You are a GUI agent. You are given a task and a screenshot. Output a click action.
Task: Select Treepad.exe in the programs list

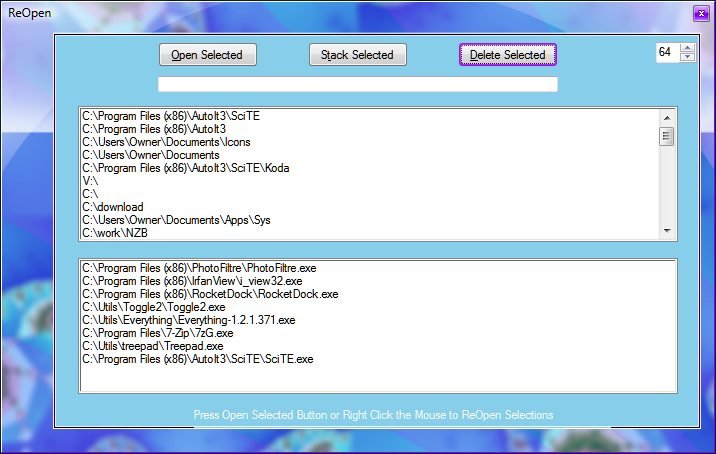(152, 346)
